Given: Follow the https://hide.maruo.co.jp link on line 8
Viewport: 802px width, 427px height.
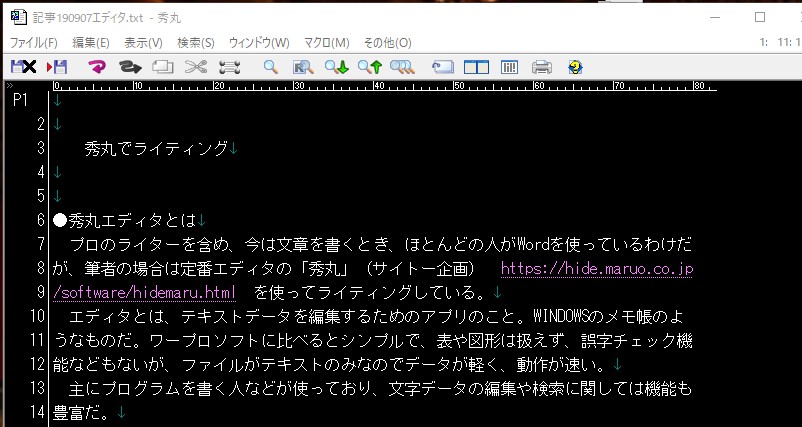Looking at the screenshot, I should click(x=596, y=268).
